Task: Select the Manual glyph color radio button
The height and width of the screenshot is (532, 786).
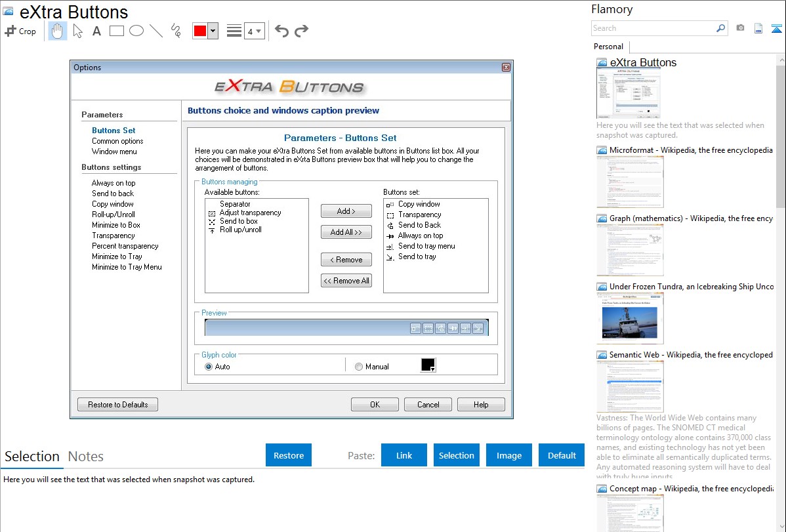Action: pos(358,367)
